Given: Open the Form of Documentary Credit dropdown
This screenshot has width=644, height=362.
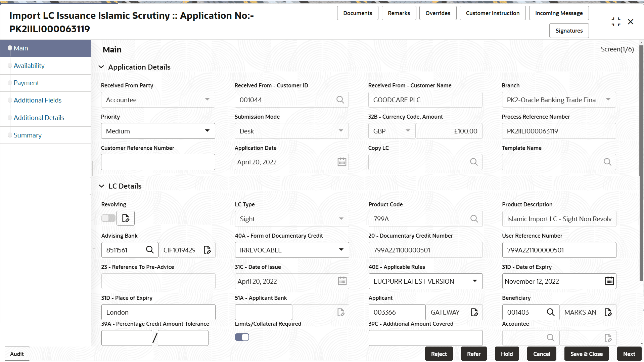Looking at the screenshot, I should [x=292, y=250].
